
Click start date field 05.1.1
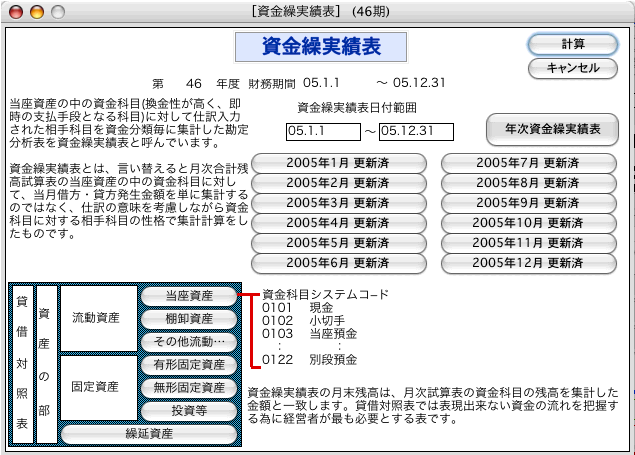click(x=321, y=133)
